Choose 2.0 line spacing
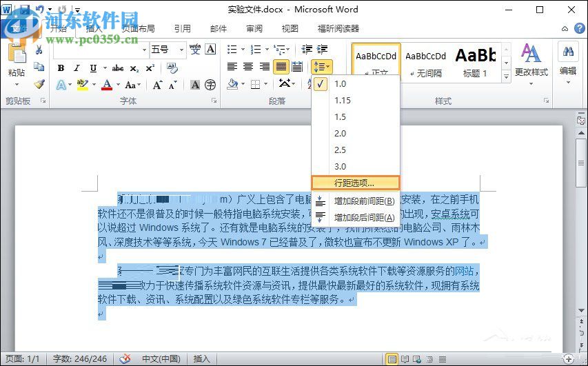Viewport: 588px width, 366px height. pos(356,133)
